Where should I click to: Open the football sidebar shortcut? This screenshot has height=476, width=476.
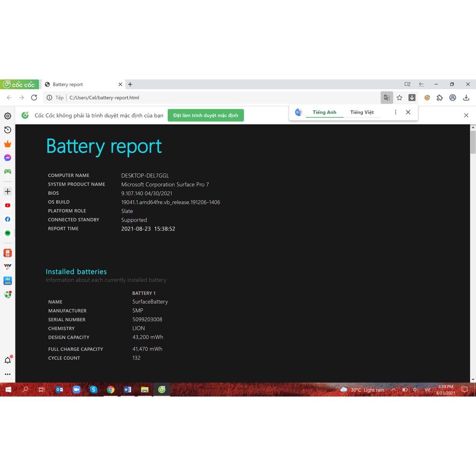point(7,294)
